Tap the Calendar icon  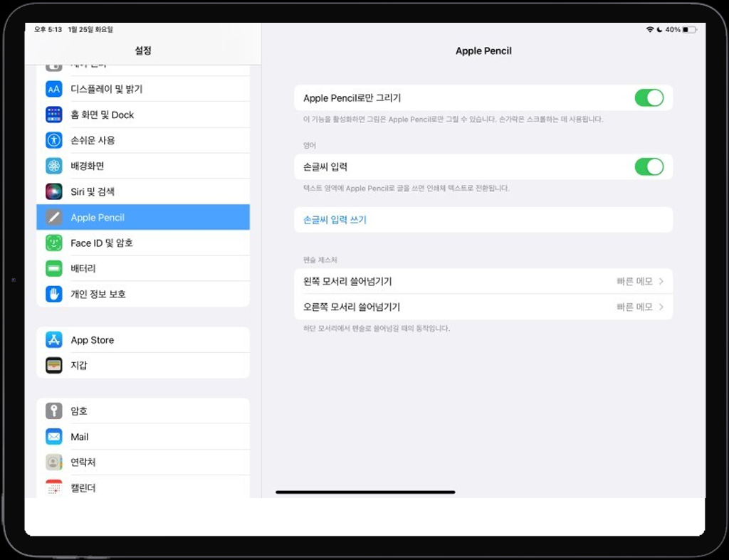coord(54,487)
